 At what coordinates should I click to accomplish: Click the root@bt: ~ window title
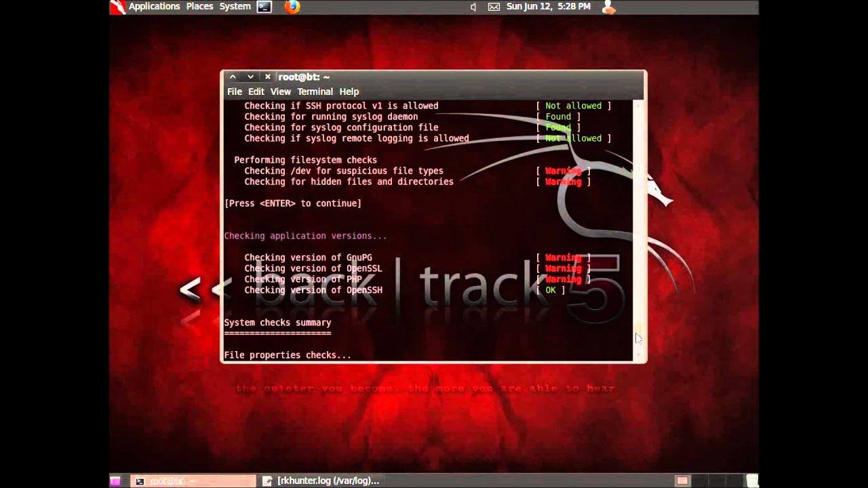click(304, 77)
